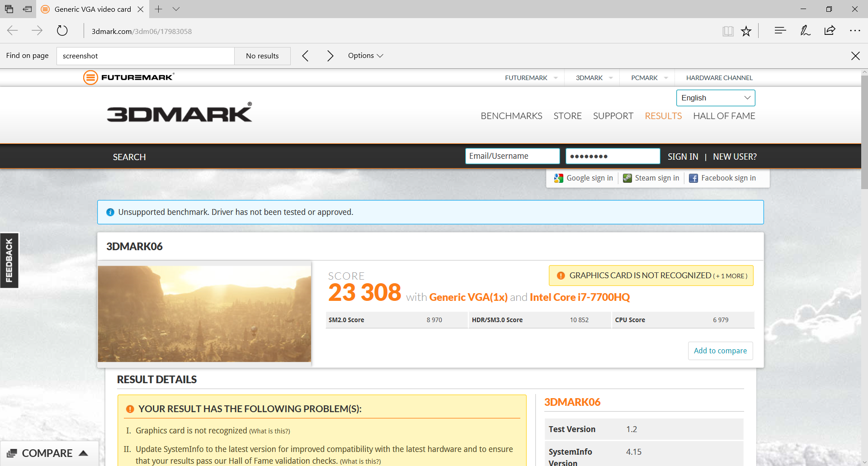Open the More actions ellipsis menu
The width and height of the screenshot is (868, 466).
click(x=855, y=31)
